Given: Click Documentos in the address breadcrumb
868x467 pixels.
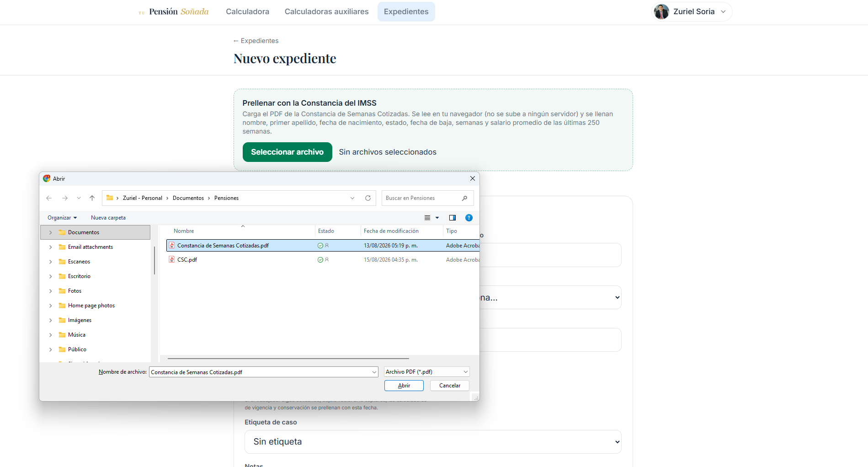Looking at the screenshot, I should (188, 198).
